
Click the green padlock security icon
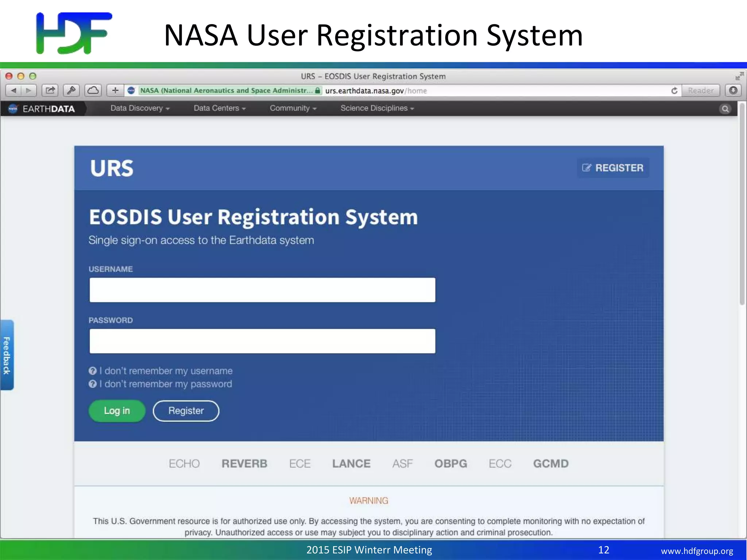point(318,90)
